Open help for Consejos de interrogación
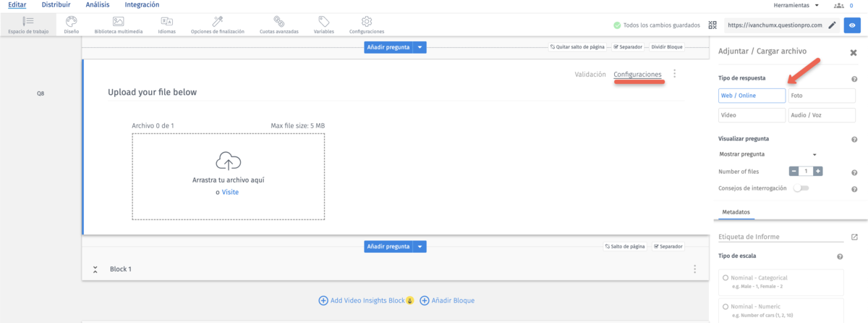This screenshot has width=868, height=323. [854, 189]
